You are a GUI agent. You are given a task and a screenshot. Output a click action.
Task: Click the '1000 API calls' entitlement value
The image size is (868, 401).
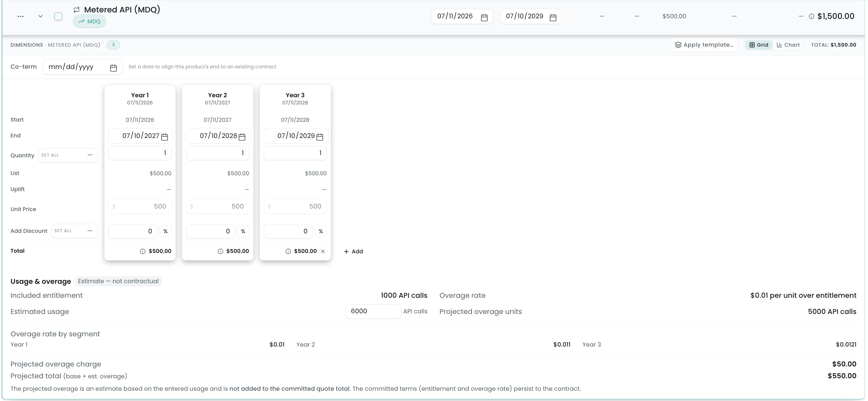(404, 296)
